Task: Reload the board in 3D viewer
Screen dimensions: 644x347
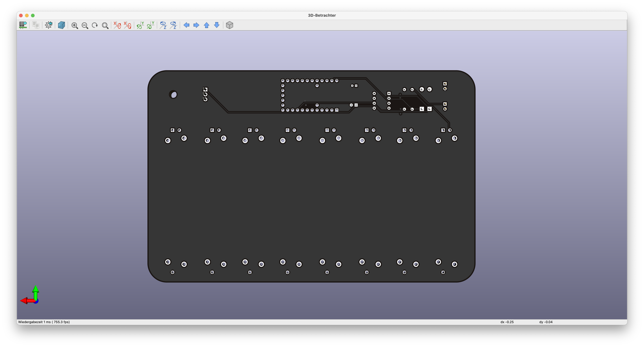Action: [23, 25]
